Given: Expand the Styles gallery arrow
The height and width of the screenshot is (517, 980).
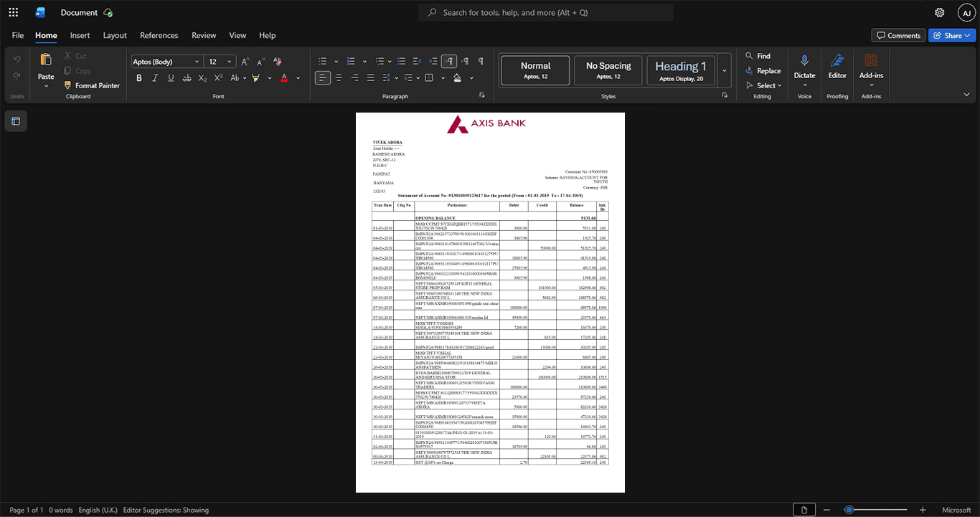Looking at the screenshot, I should click(724, 70).
